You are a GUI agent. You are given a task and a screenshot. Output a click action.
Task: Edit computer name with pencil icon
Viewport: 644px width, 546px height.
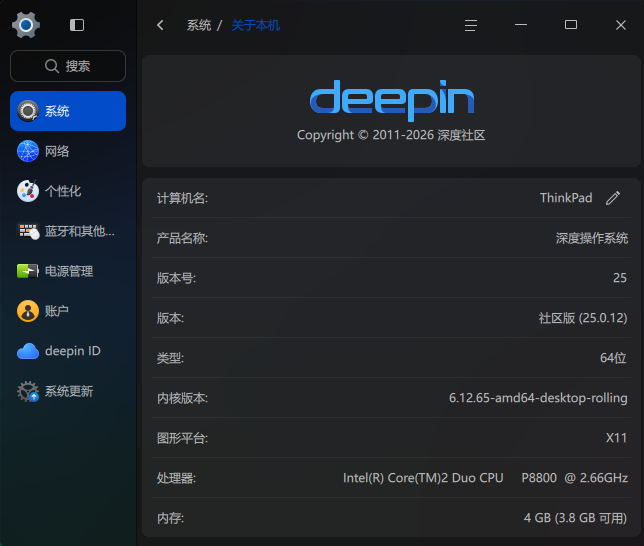[613, 198]
